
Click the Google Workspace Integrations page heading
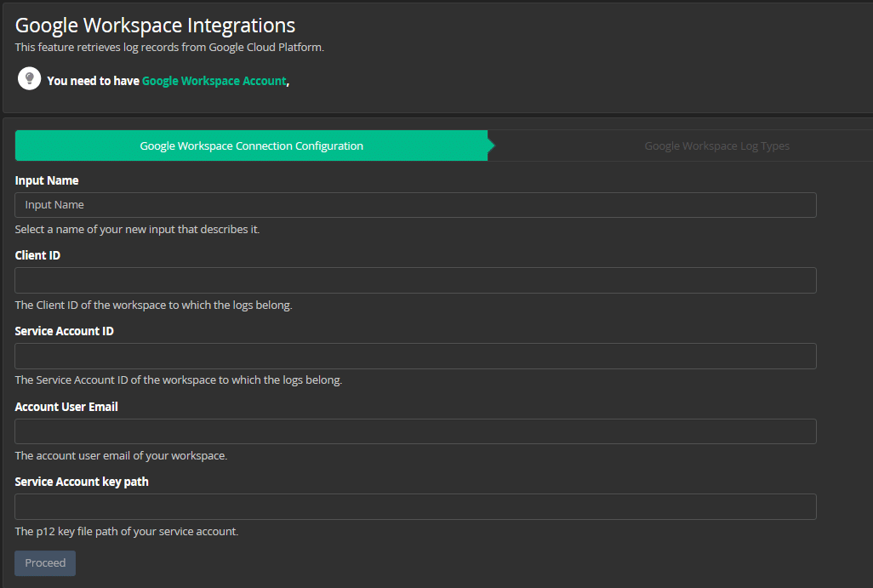pyautogui.click(x=156, y=26)
